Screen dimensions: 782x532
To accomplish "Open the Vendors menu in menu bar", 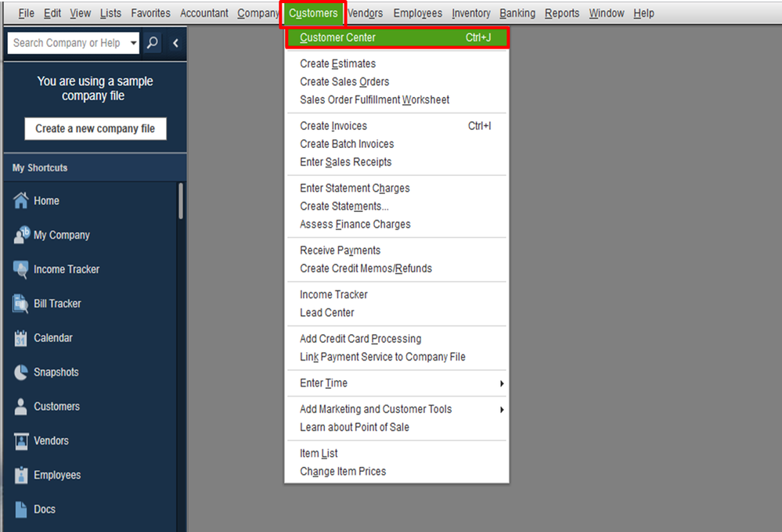I will click(x=365, y=13).
